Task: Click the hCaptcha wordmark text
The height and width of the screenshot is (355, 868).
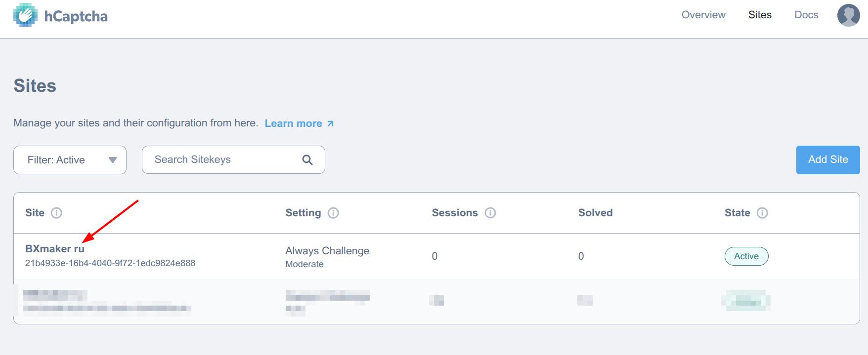Action: pos(76,16)
